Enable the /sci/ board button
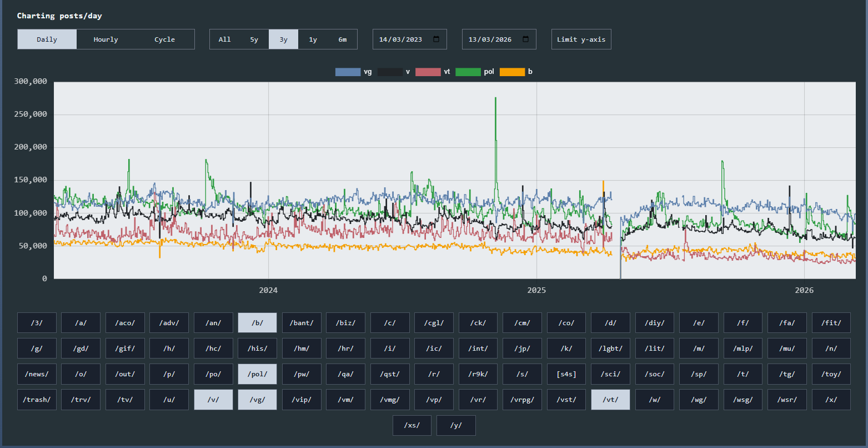This screenshot has height=448, width=868. (x=611, y=374)
